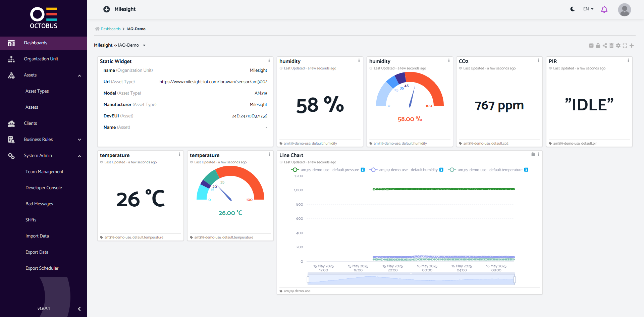Screen dimensions: 644x317
Task: Download default.humidity series data
Action: [x=441, y=170]
